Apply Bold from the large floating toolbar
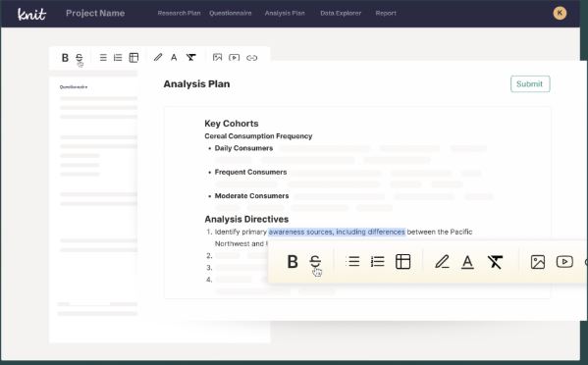588x365 pixels. (x=293, y=262)
